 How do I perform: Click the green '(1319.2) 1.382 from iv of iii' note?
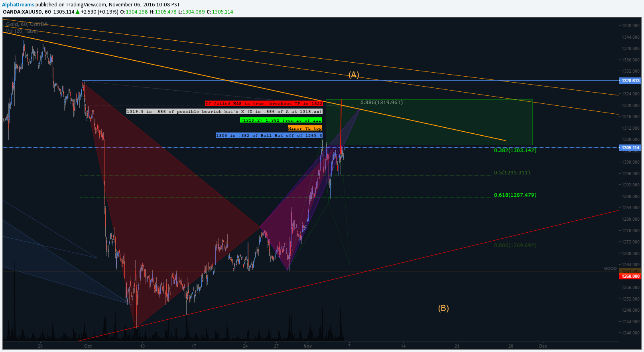[281, 120]
